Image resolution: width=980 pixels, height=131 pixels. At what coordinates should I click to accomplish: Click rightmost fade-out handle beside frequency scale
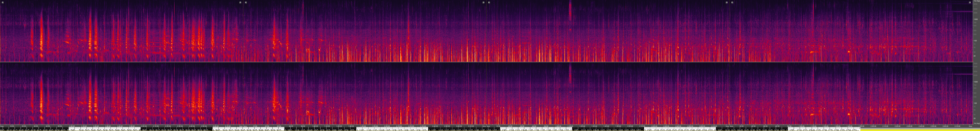pos(970,2)
